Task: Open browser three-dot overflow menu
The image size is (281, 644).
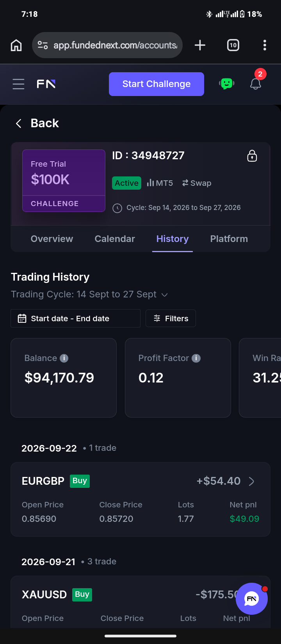Action: coord(265,45)
